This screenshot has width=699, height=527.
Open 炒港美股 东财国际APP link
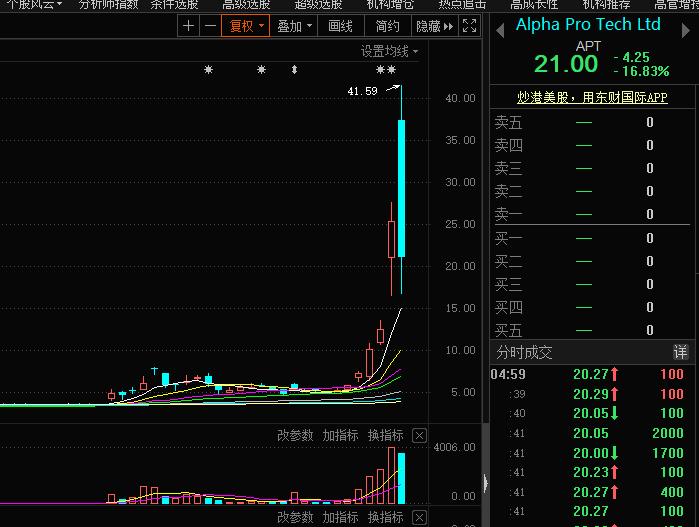[x=592, y=97]
